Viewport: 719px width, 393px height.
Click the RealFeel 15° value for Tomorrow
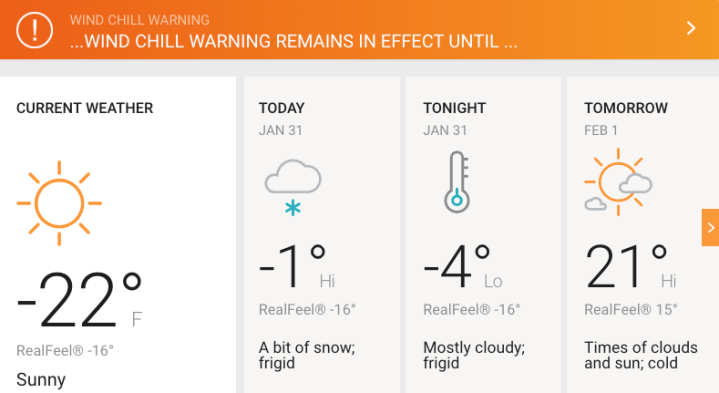point(631,310)
